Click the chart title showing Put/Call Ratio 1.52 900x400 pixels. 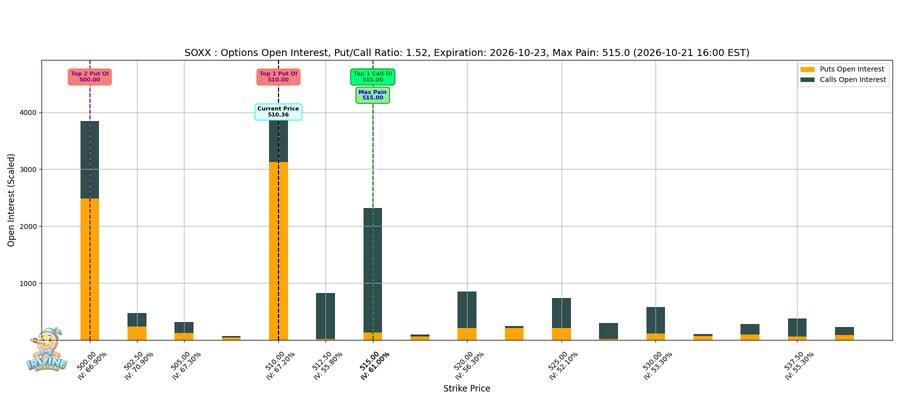point(467,53)
